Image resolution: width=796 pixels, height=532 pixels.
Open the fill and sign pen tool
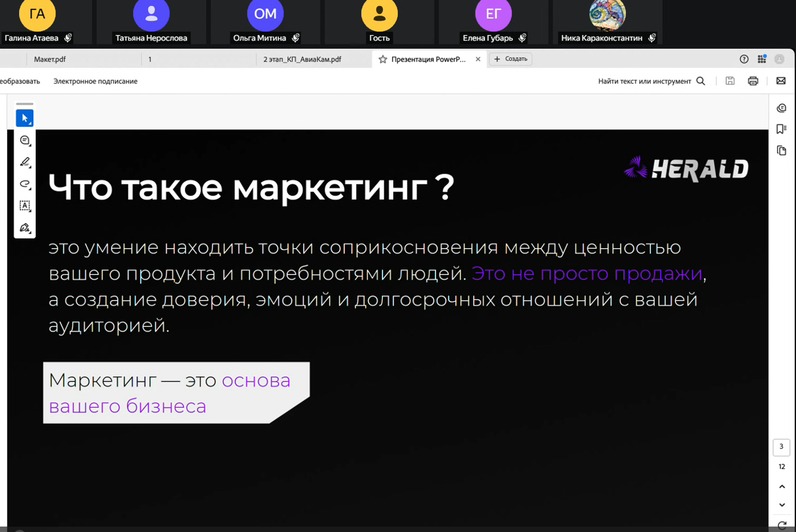24,228
